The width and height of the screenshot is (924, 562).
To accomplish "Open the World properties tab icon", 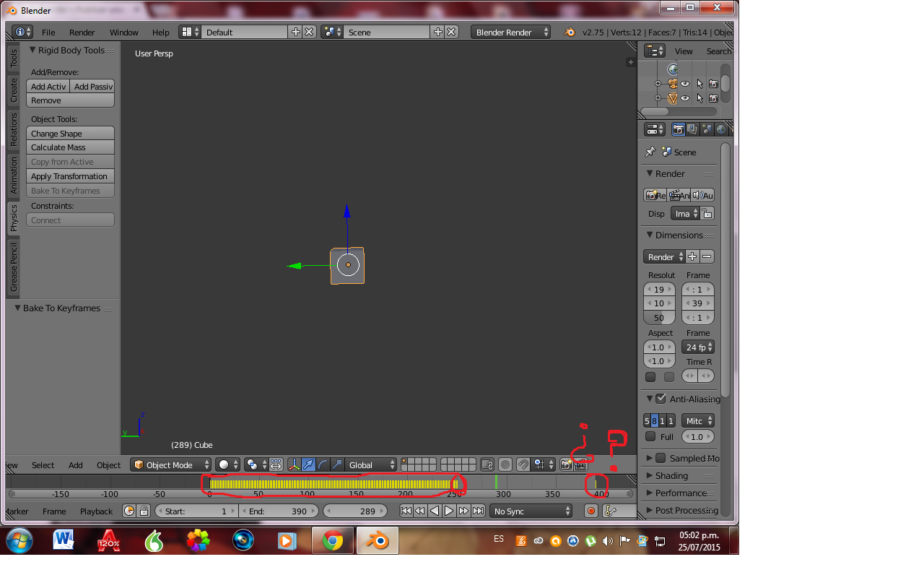I will tap(720, 129).
